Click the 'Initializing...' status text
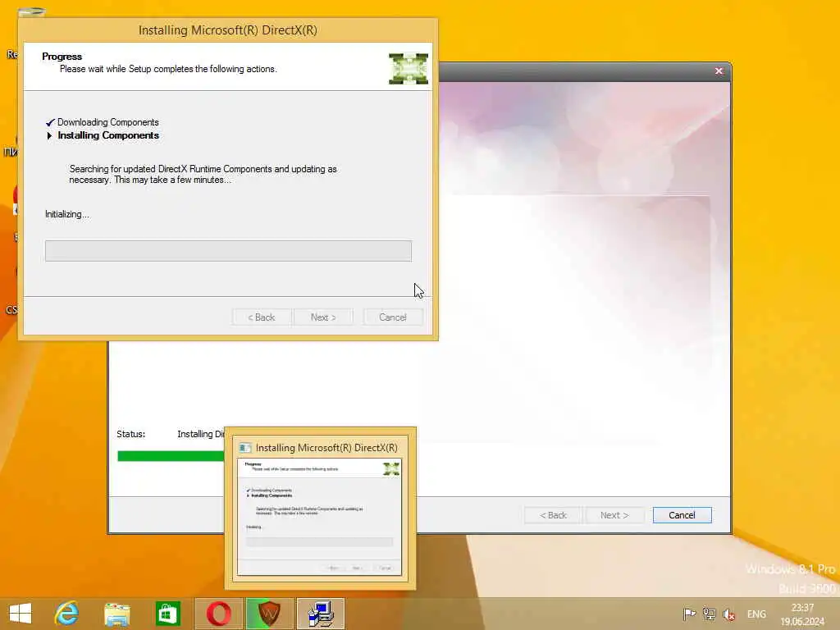The image size is (840, 630). point(67,214)
